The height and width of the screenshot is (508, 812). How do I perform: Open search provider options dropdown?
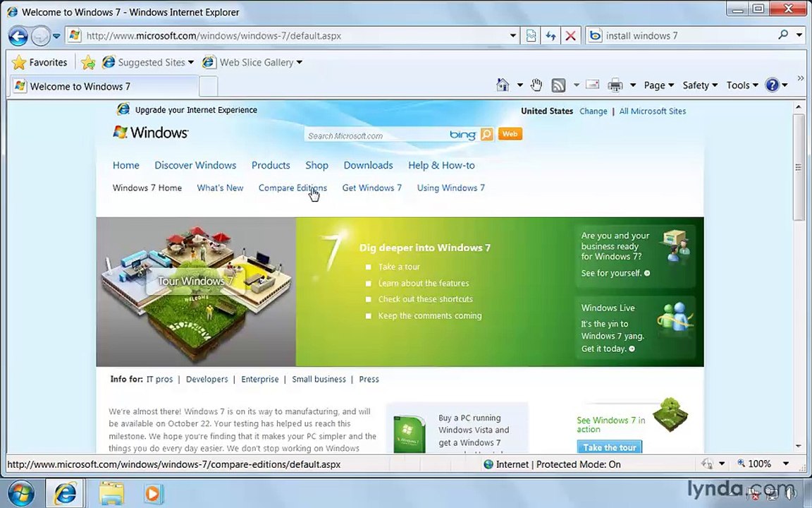pyautogui.click(x=799, y=35)
